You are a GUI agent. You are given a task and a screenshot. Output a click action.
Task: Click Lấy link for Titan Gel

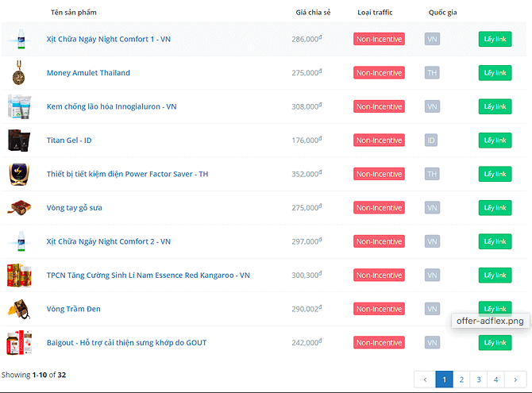point(495,141)
